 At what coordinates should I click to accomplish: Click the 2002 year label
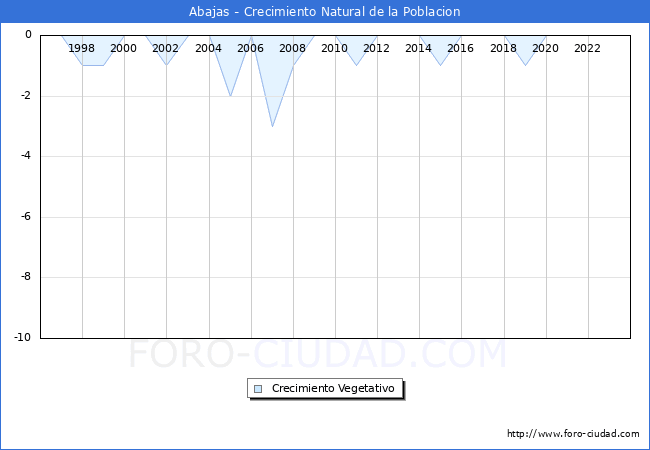tap(165, 48)
